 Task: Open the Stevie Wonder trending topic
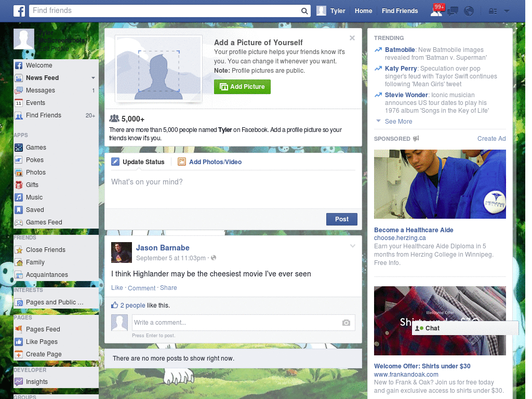pyautogui.click(x=406, y=95)
